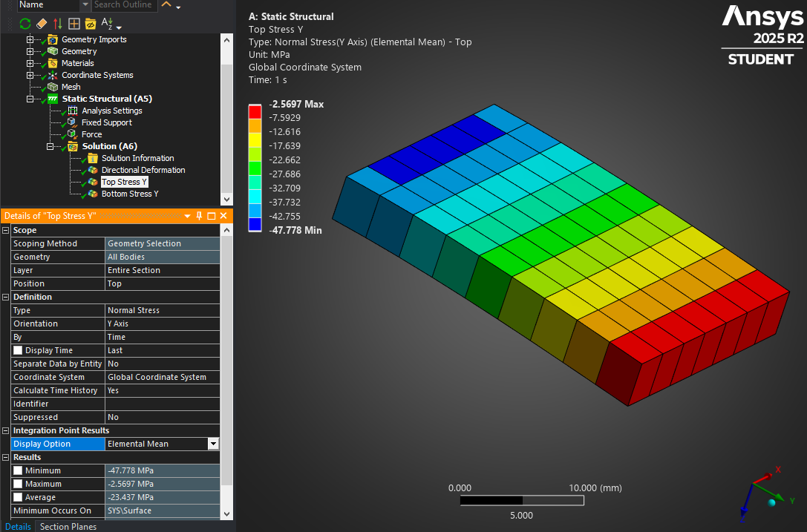Click into the Search Outline field

(125, 4)
